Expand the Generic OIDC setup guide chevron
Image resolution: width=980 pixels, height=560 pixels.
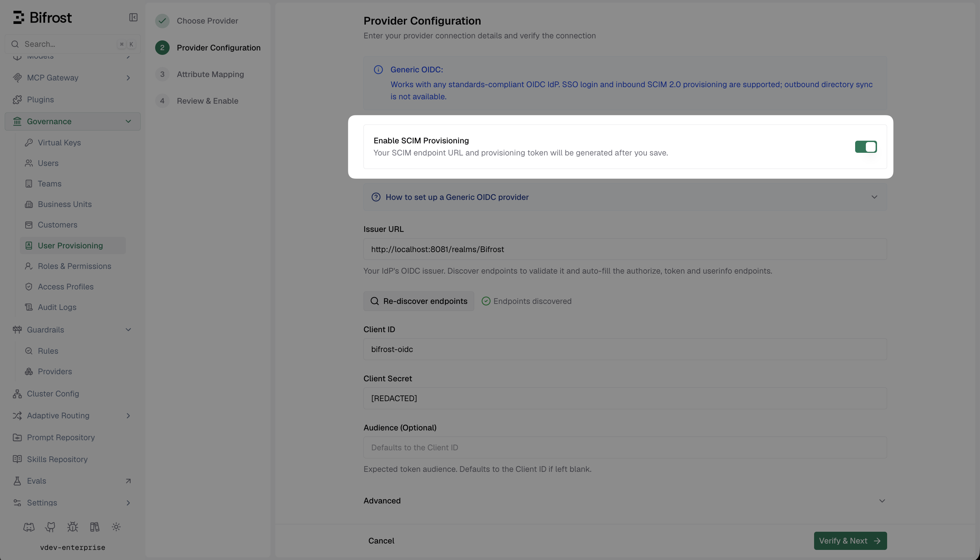point(874,197)
